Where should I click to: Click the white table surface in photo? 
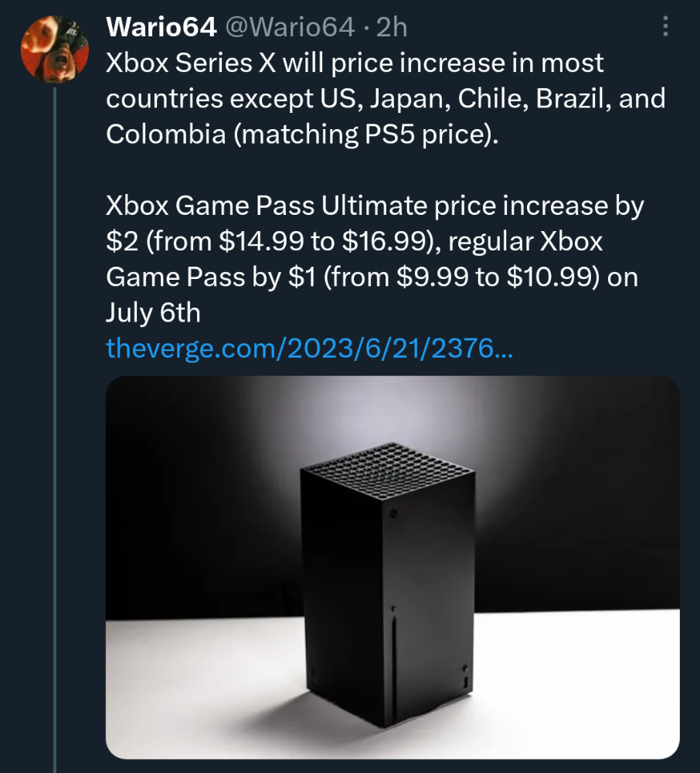coord(566,690)
